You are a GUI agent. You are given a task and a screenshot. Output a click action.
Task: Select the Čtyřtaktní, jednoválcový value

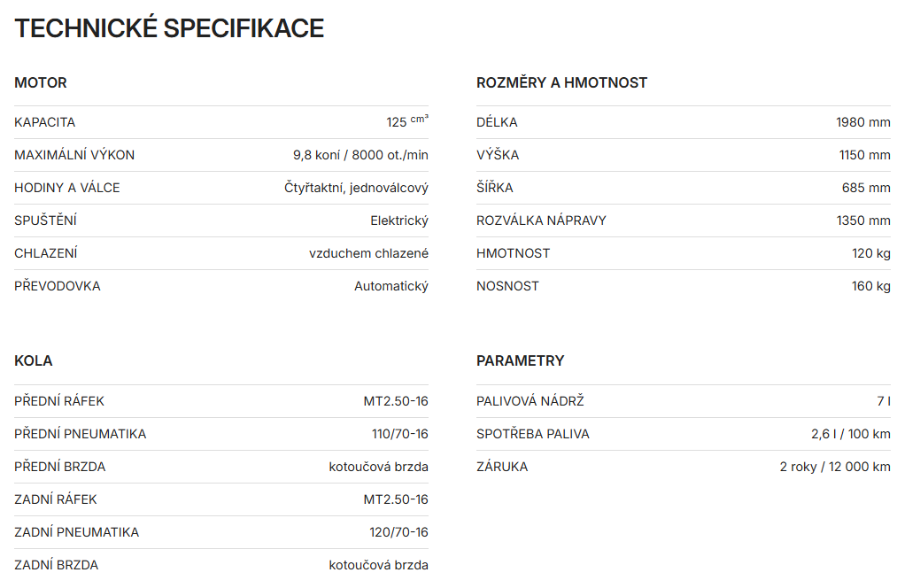click(356, 188)
